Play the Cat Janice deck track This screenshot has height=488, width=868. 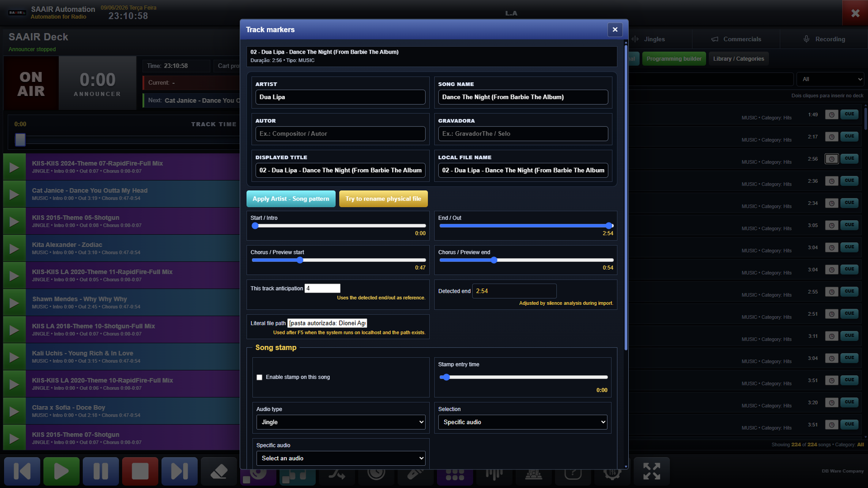(x=14, y=194)
